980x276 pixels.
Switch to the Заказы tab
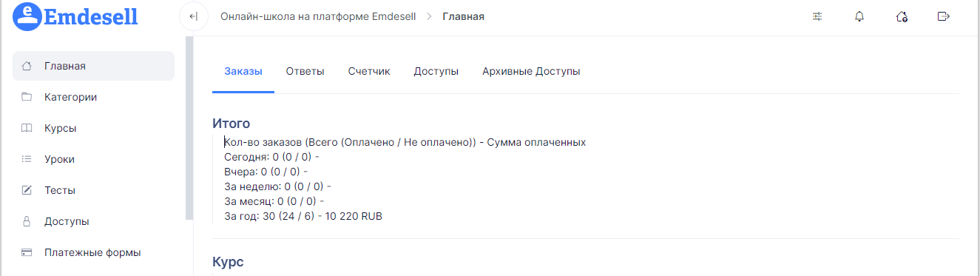(243, 71)
